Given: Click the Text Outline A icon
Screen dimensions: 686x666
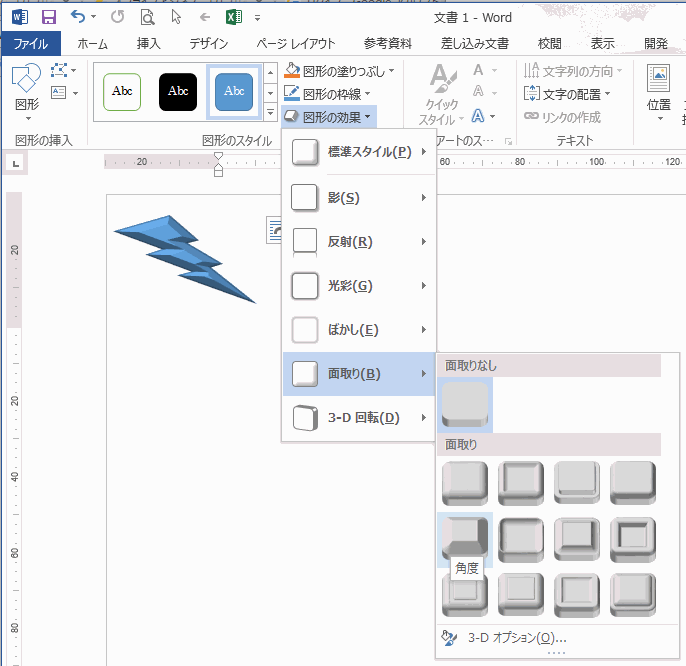Looking at the screenshot, I should pyautogui.click(x=478, y=91).
